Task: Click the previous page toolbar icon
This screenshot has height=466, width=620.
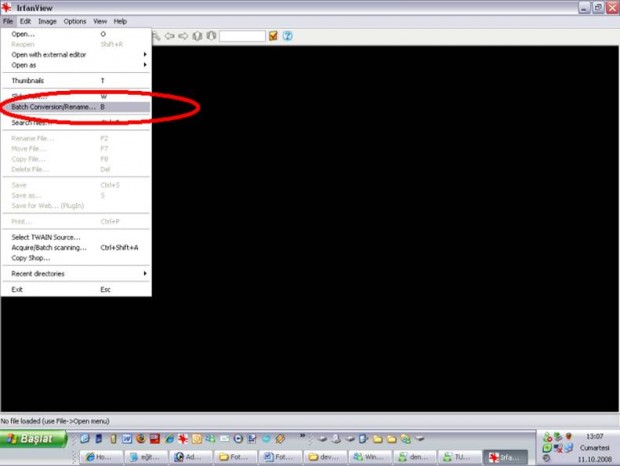Action: [x=197, y=36]
